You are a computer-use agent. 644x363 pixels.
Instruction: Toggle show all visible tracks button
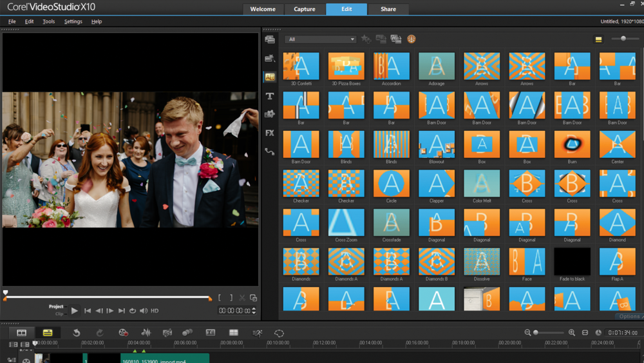tap(13, 344)
